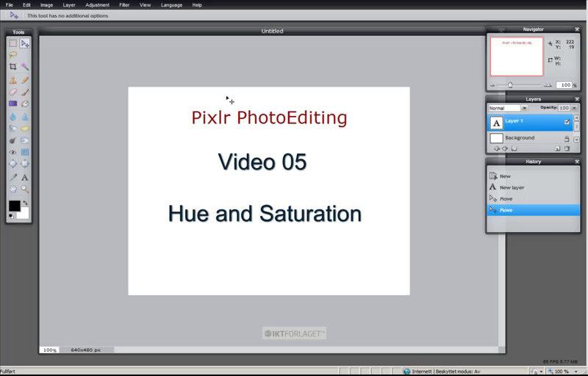Screen dimensions: 588x376
Task: Select the Layer 1 text layer row
Action: tap(530, 123)
